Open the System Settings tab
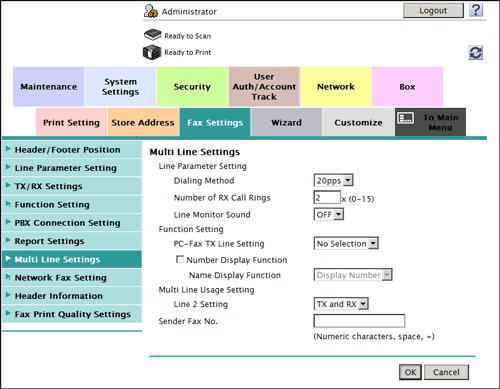500x389 pixels. coord(120,87)
